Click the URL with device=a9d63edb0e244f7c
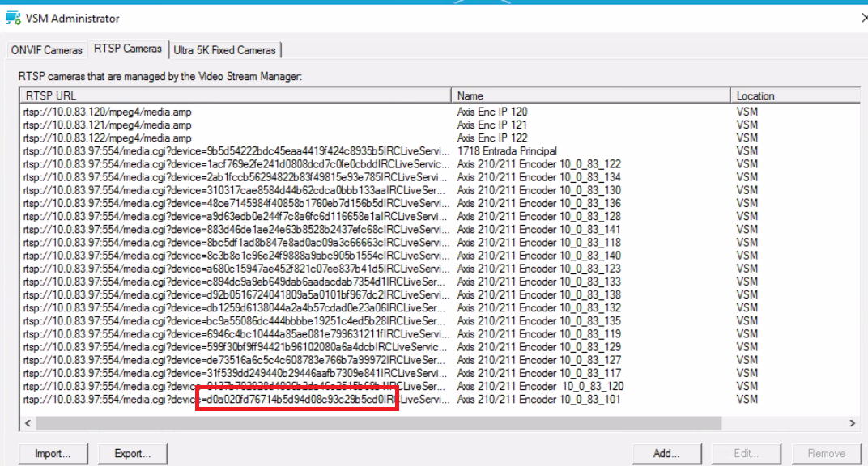 click(x=236, y=217)
